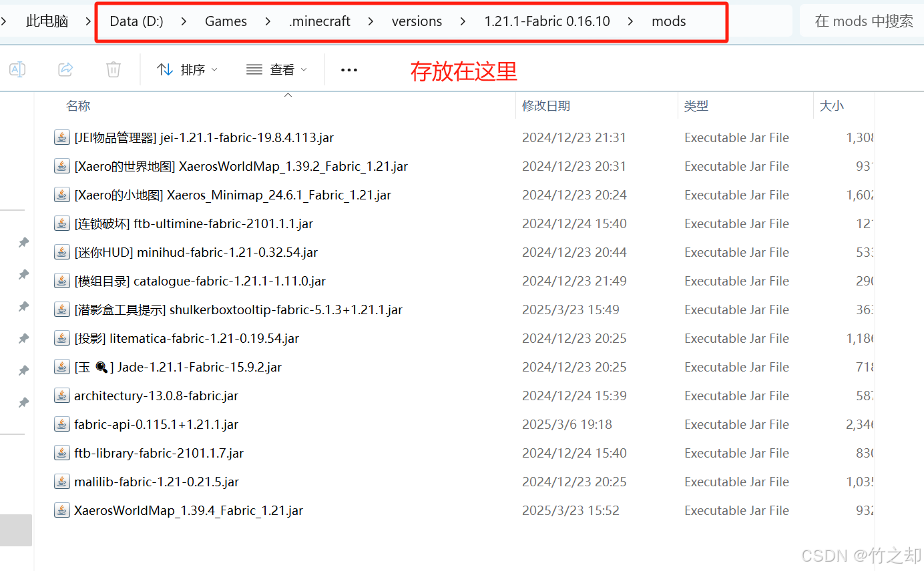924x571 pixels.
Task: Click jar icon of XaerosWorldMap_1.39.2 file
Action: pyautogui.click(x=61, y=167)
